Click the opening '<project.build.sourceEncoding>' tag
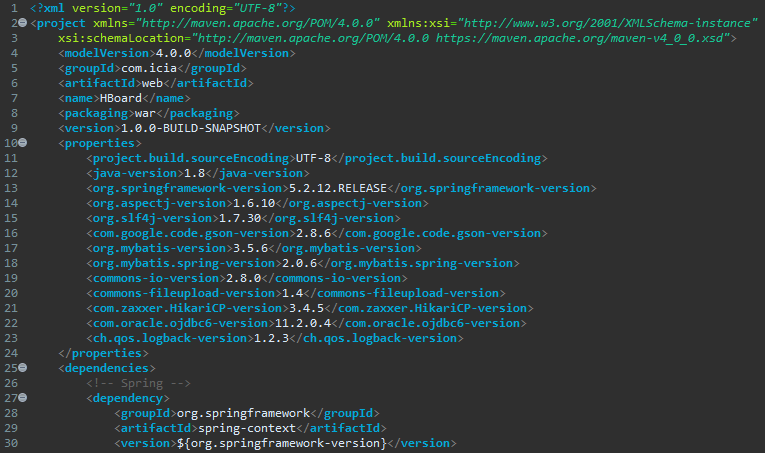 191,158
